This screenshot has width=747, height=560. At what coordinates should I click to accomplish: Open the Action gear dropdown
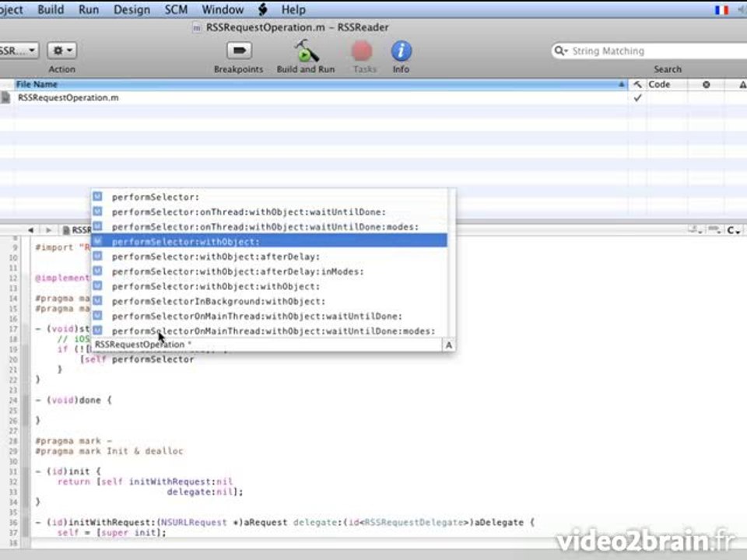point(62,51)
